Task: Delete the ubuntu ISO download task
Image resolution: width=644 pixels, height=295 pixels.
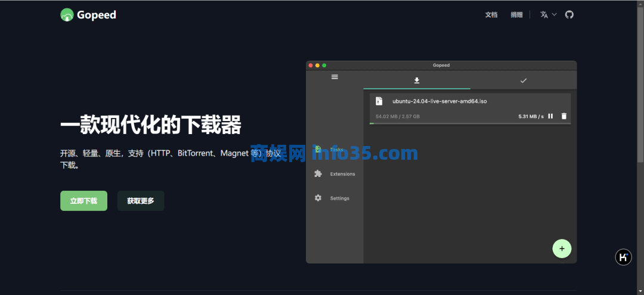Action: click(564, 116)
